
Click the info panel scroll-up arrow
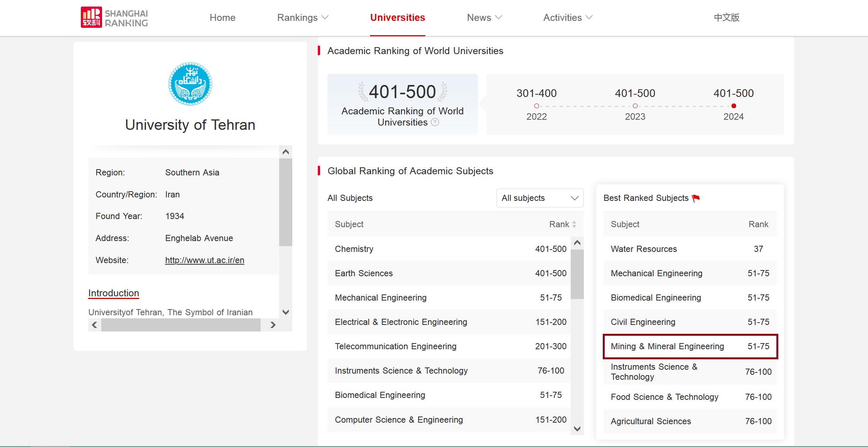coord(286,152)
